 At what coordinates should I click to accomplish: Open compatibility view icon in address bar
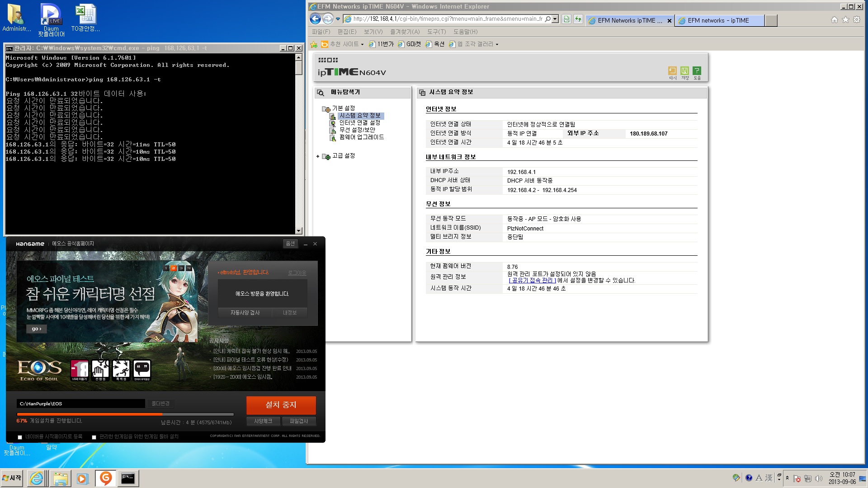[566, 19]
